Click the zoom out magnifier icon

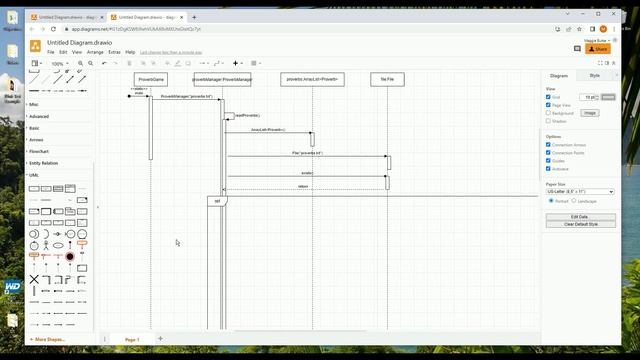(x=91, y=63)
